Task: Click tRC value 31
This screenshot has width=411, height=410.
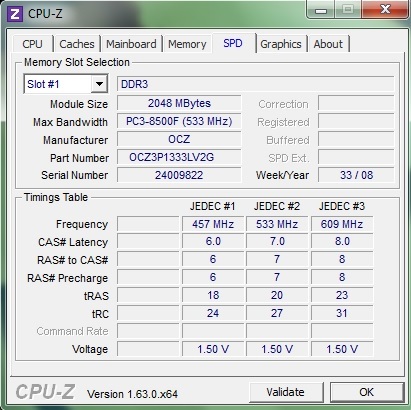Action: (x=342, y=314)
